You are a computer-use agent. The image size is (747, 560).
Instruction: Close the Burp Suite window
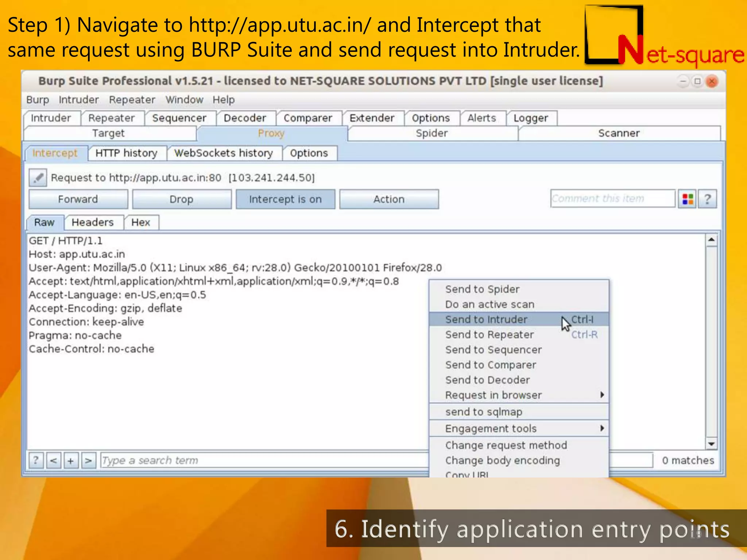(712, 81)
